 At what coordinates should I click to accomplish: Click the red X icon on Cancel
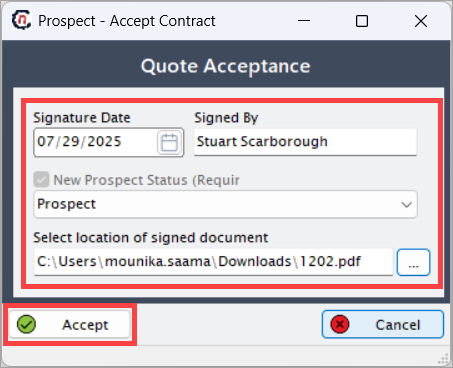tap(340, 324)
